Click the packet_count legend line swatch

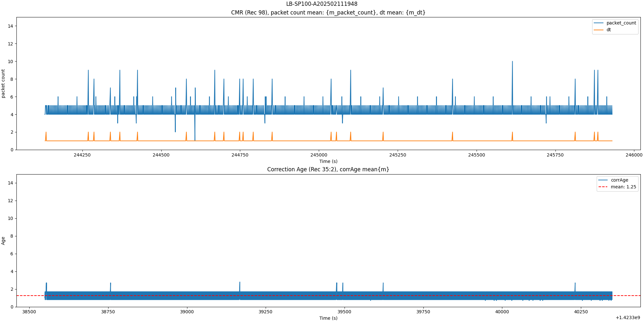599,23
